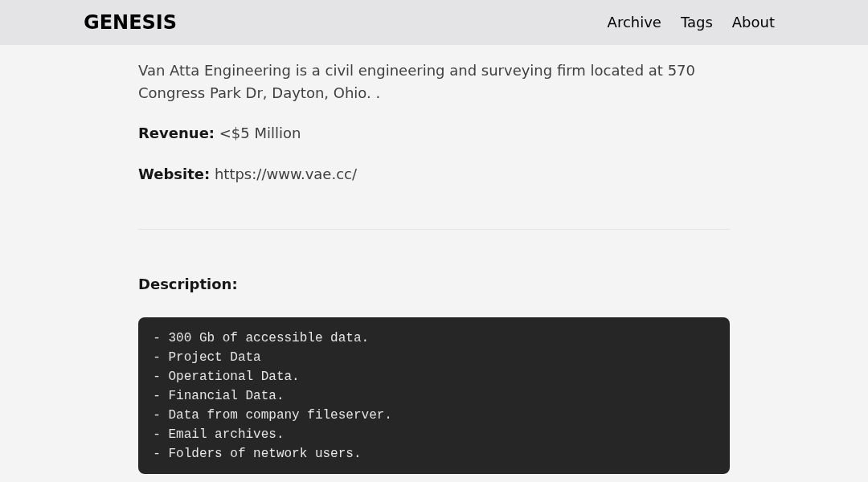
Task: Click the 'Data from company fileserver.' line
Action: (272, 415)
